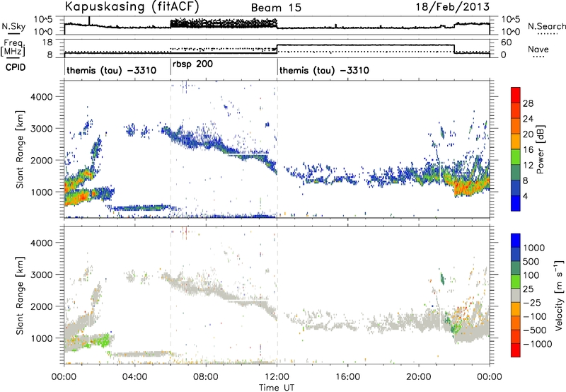This screenshot has width=566, height=392.
Task: Click the leftmost "00:00" time axis label
Action: click(64, 377)
